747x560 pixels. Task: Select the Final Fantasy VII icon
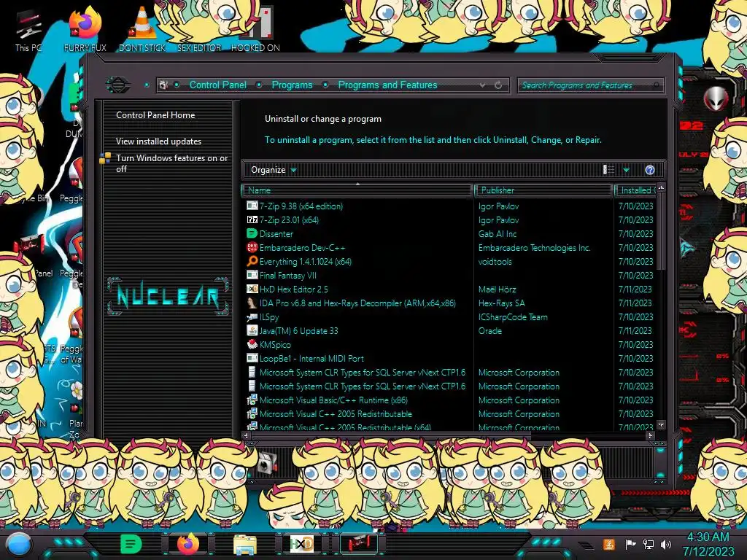coord(252,275)
